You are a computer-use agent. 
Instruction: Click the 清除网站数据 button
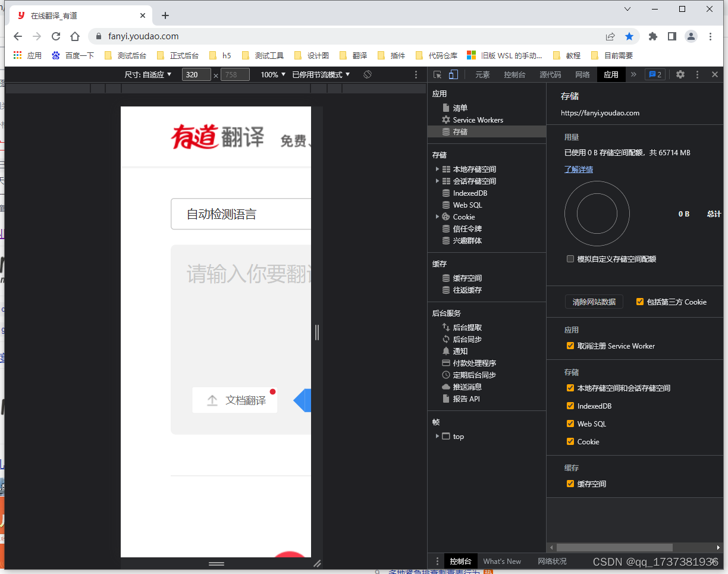pyautogui.click(x=594, y=302)
